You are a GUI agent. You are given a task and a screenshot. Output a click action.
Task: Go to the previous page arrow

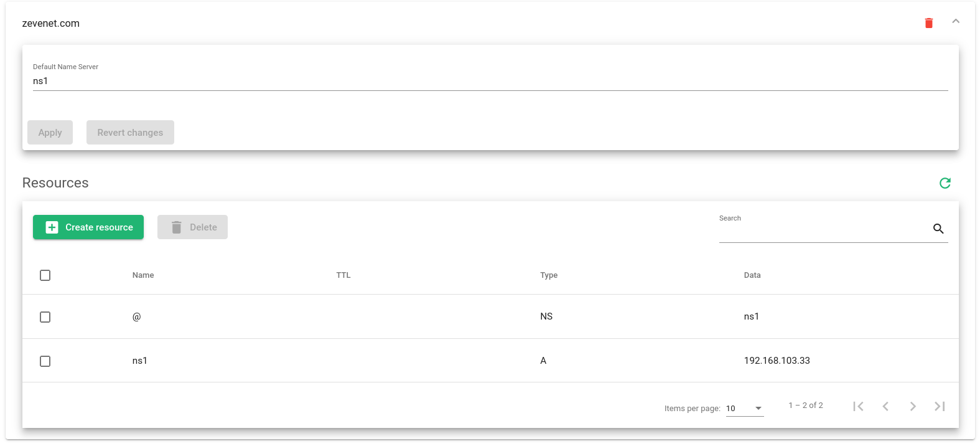point(885,406)
